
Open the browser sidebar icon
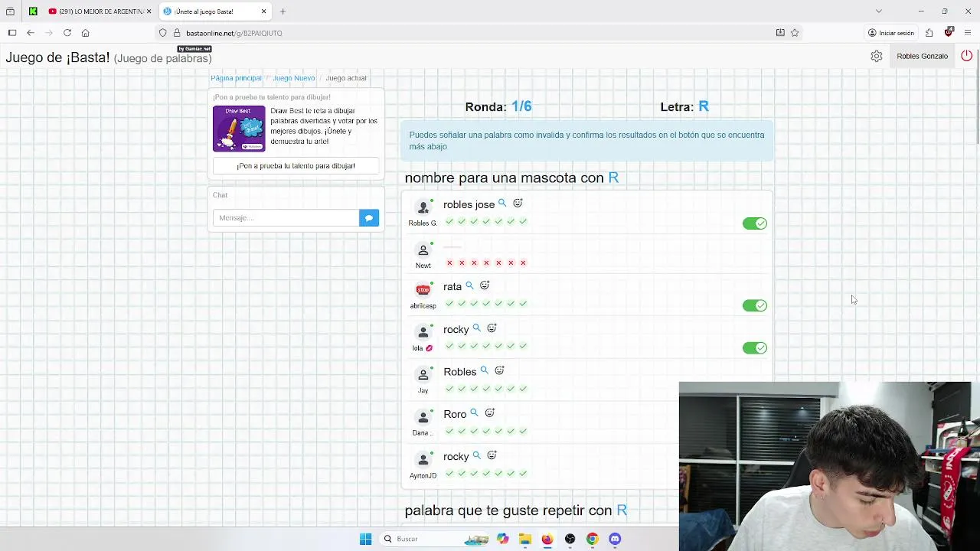[x=12, y=33]
